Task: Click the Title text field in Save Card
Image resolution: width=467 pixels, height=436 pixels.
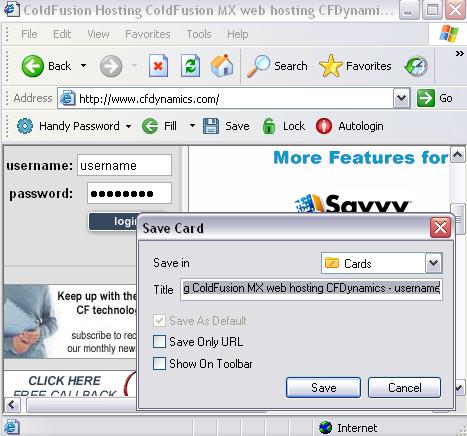Action: coord(311,289)
